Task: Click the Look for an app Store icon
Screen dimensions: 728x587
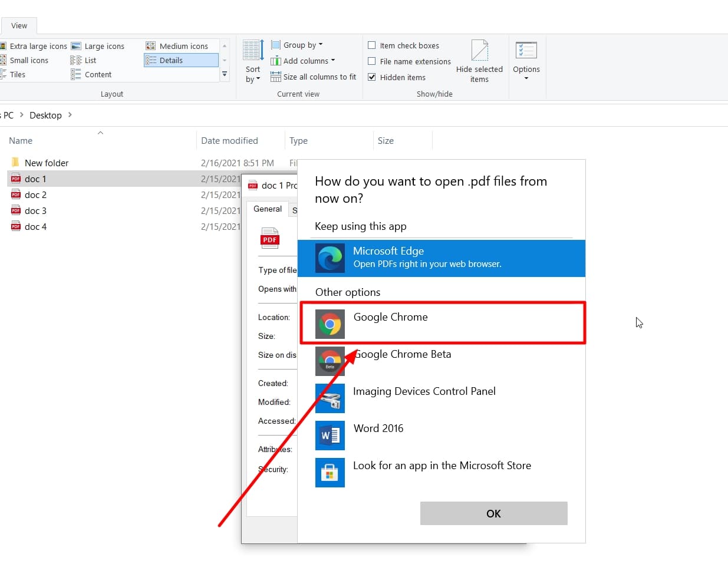Action: (330, 473)
